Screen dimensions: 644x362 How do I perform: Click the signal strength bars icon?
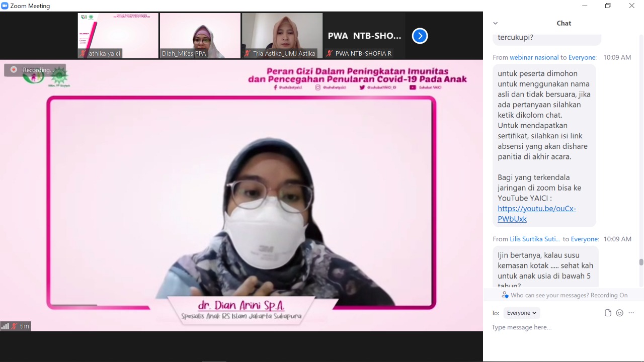5,326
